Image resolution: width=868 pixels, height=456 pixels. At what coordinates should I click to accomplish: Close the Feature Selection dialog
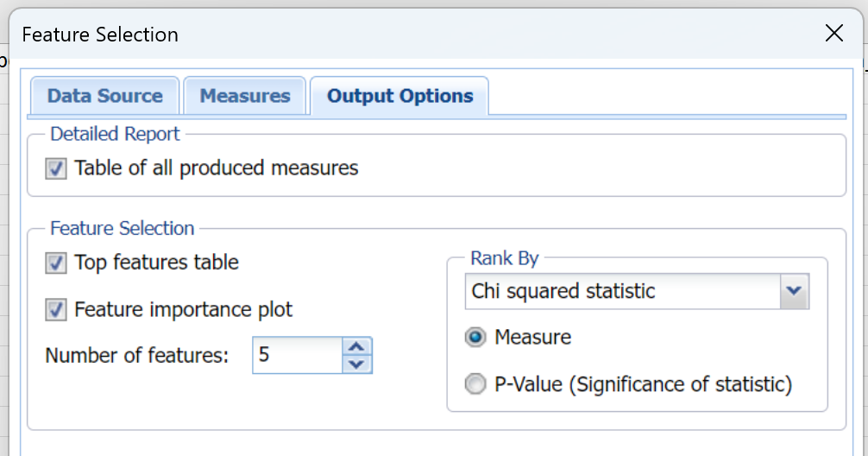pyautogui.click(x=833, y=34)
